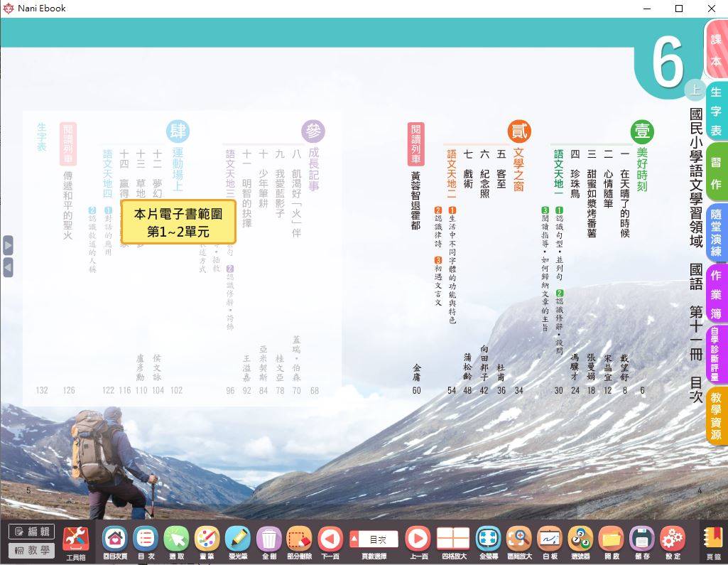Select unit 肆 blue circle
The image size is (728, 565).
tap(178, 131)
